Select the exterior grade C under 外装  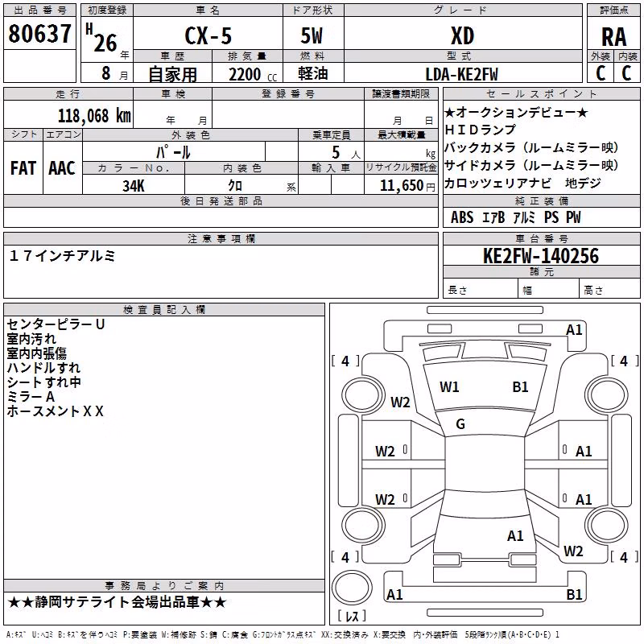tap(601, 72)
